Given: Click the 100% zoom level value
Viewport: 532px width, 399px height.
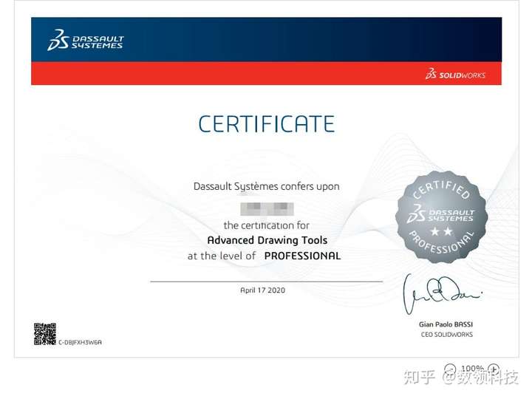Looking at the screenshot, I should (x=472, y=369).
